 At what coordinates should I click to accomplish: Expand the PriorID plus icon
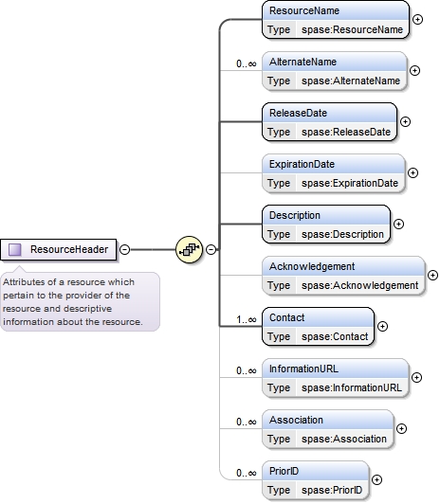[x=377, y=479]
